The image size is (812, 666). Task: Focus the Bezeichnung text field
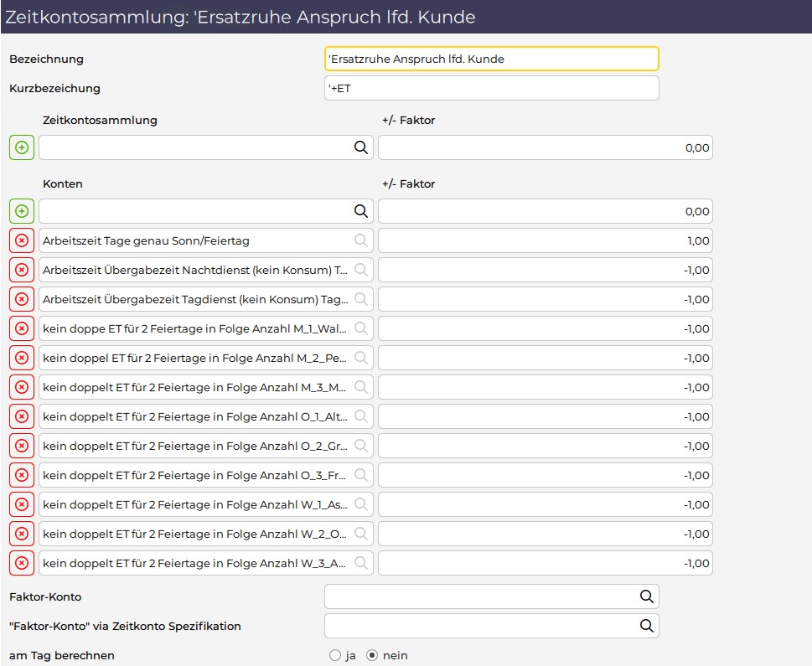pyautogui.click(x=491, y=59)
